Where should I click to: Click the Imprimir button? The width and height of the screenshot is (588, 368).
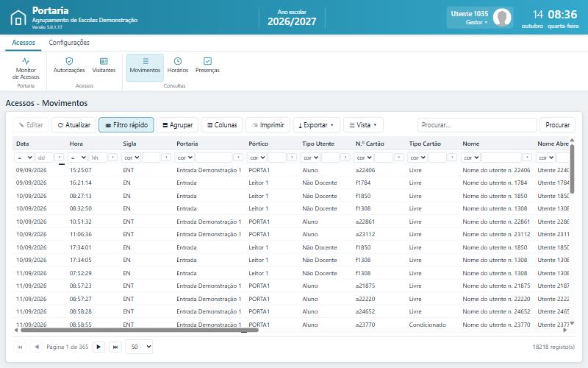[x=268, y=124]
